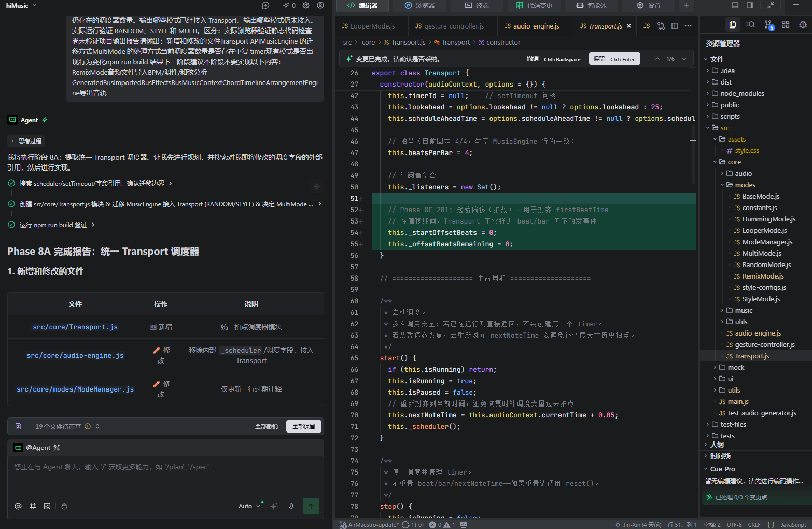Viewport: 812px width, 529px height.
Task: Open the Auto model dropdown
Action: coord(249,506)
